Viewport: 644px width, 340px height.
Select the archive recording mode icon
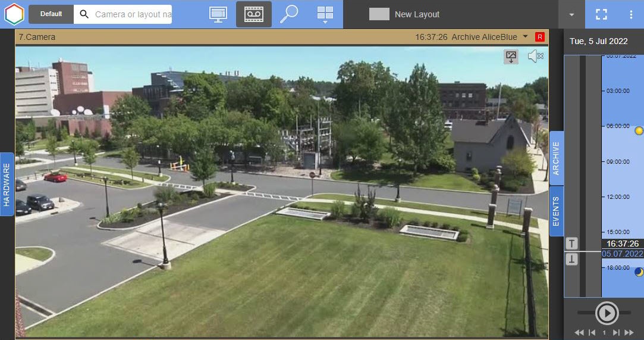[x=254, y=14]
